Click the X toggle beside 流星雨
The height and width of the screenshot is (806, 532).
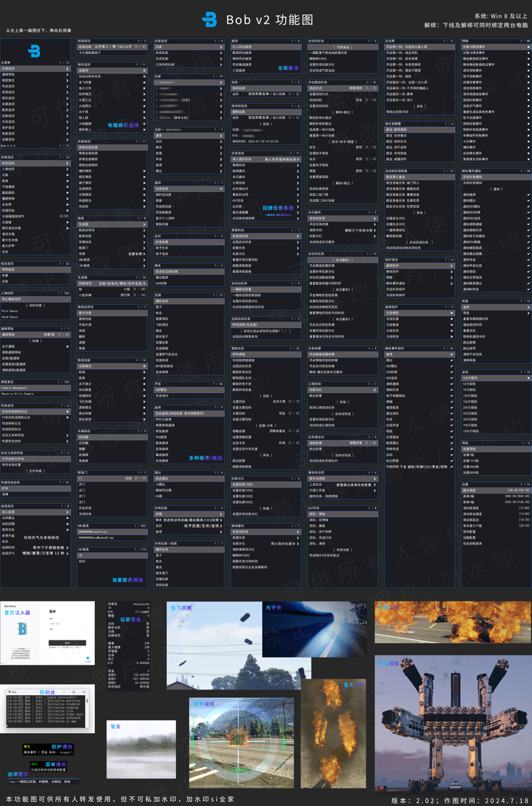(144, 71)
